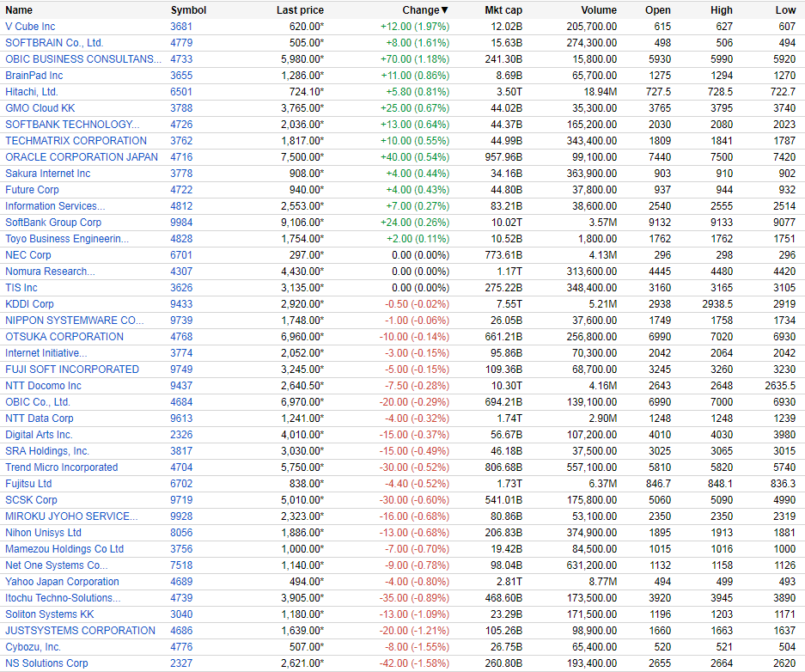Viewport: 805px width, 672px height.
Task: Open OBIC BUSINESS CONSULTANS link
Action: click(x=83, y=59)
